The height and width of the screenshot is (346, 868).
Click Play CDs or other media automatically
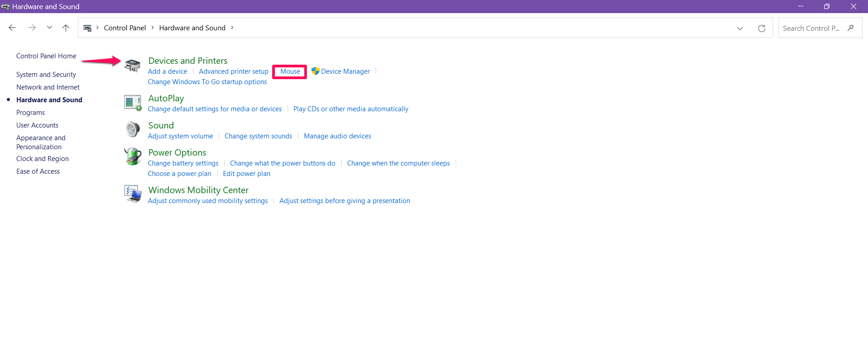pos(351,109)
